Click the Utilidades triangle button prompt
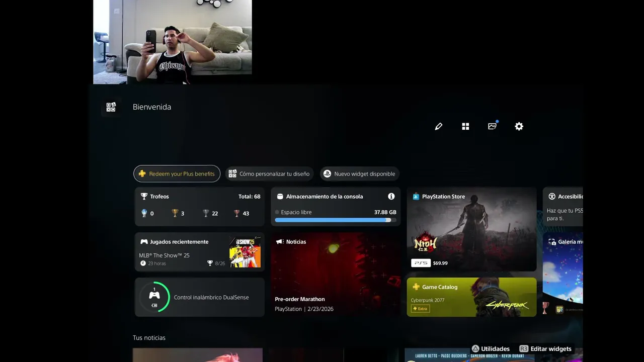This screenshot has height=362, width=644. click(491, 349)
